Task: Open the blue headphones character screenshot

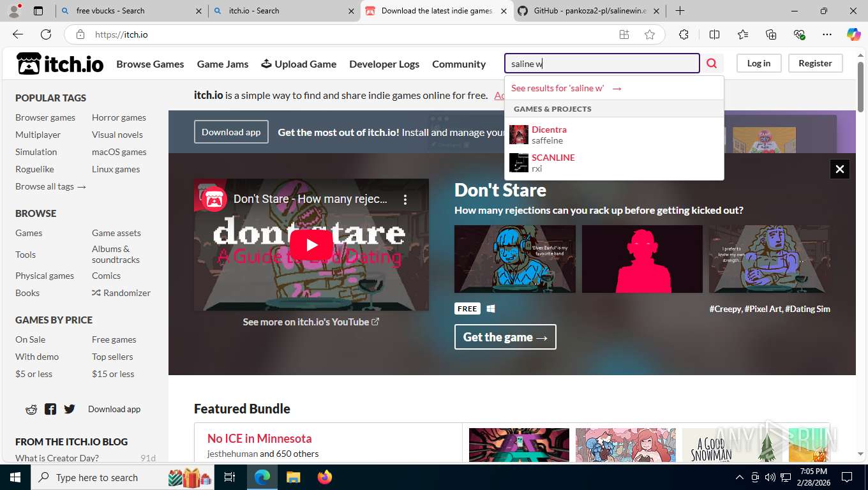Action: tap(515, 259)
